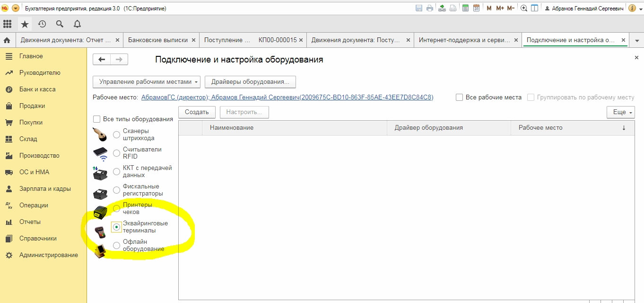Open 'ОС и НМА' section
The width and height of the screenshot is (644, 303).
[x=34, y=172]
